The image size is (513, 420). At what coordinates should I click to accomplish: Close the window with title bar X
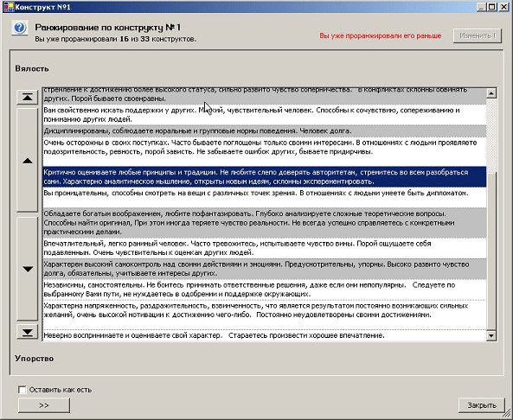click(503, 7)
